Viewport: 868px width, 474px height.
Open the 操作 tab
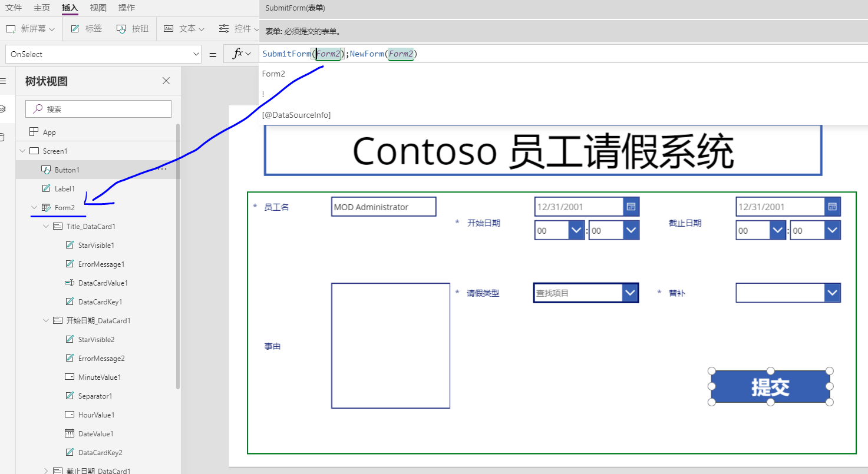pyautogui.click(x=127, y=8)
